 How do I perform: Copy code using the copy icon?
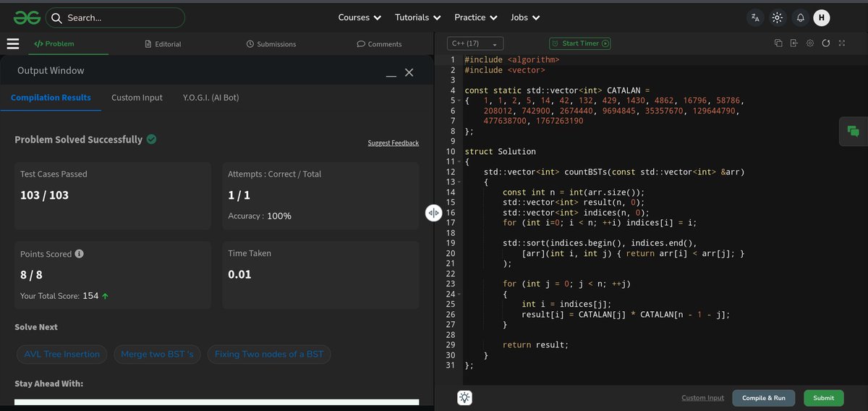(778, 43)
